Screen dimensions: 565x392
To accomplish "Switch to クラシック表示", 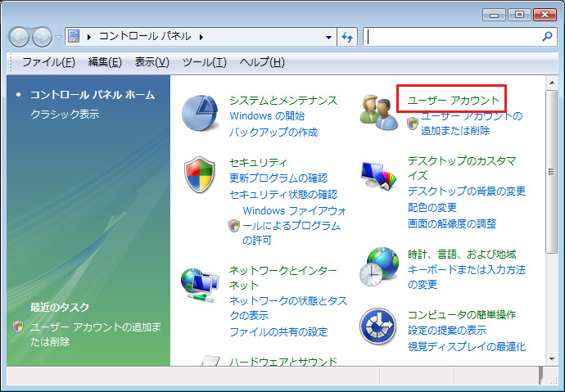I will point(65,114).
